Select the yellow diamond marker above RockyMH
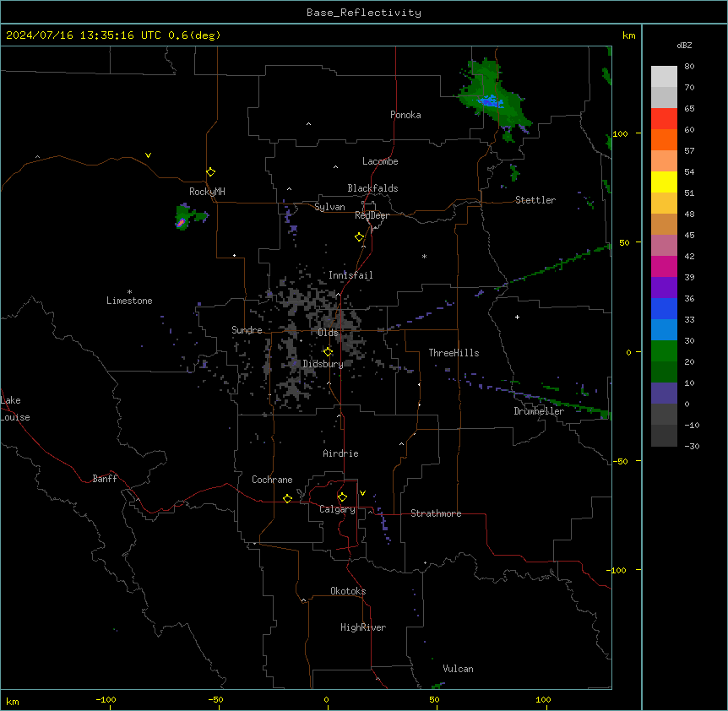This screenshot has height=711, width=728. [211, 171]
